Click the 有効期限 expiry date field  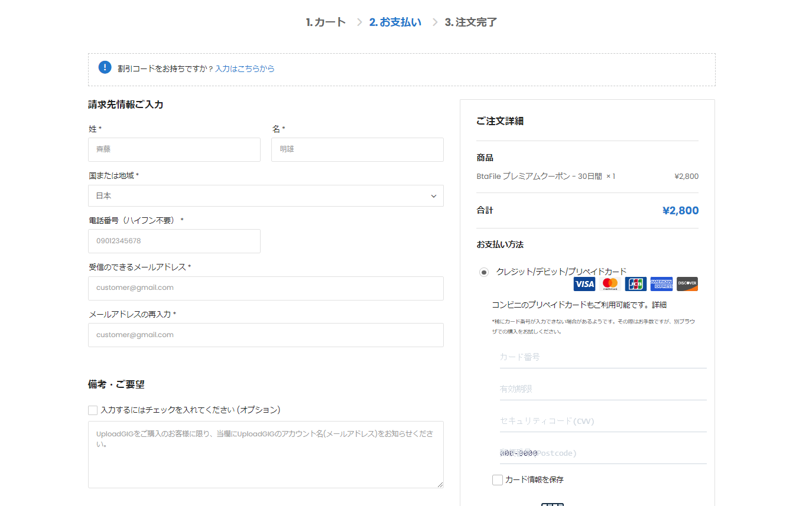click(x=603, y=389)
